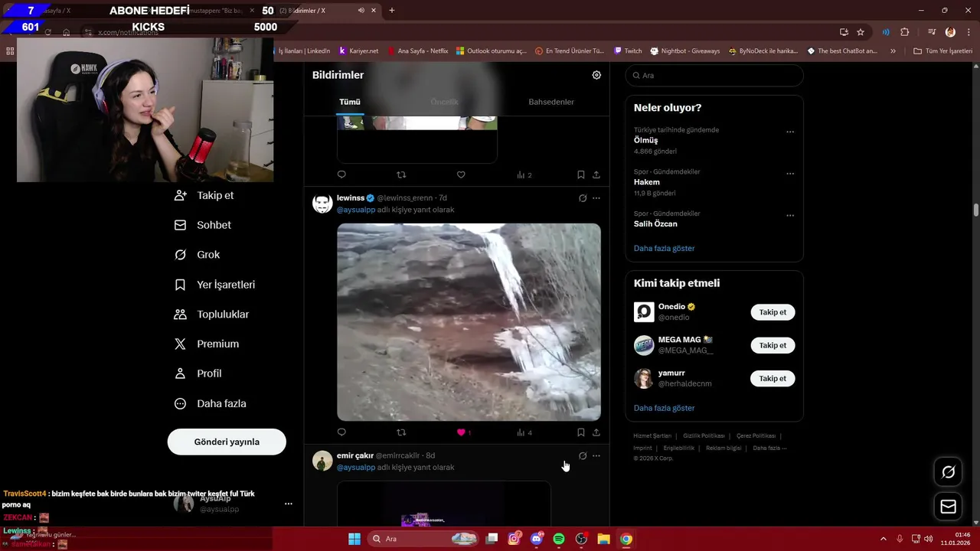This screenshot has width=980, height=551.
Task: Open floating messages envelope button
Action: [x=948, y=507]
